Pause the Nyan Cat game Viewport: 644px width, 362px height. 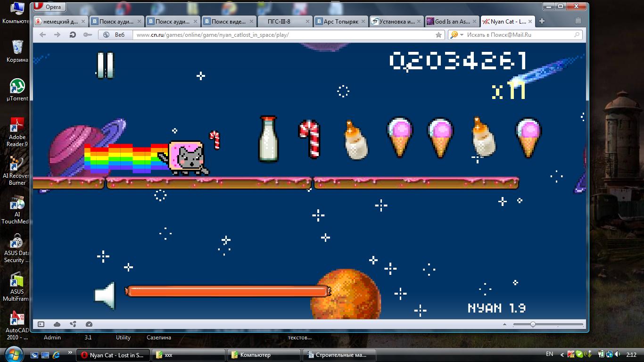pyautogui.click(x=105, y=65)
